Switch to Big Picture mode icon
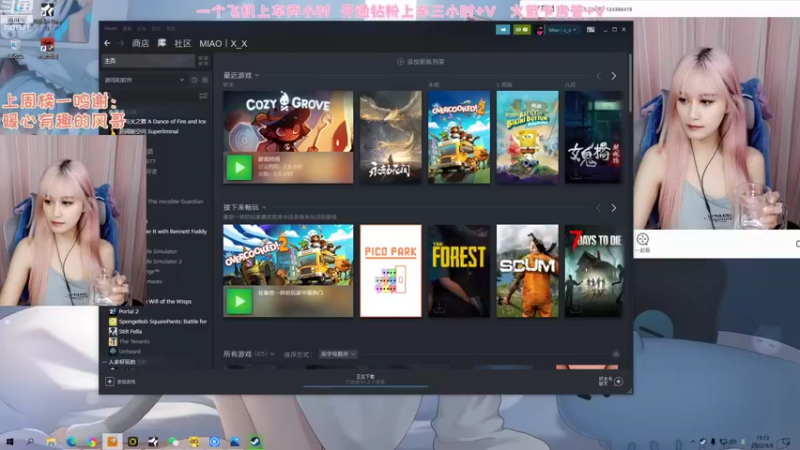800x450 pixels. pos(591,30)
